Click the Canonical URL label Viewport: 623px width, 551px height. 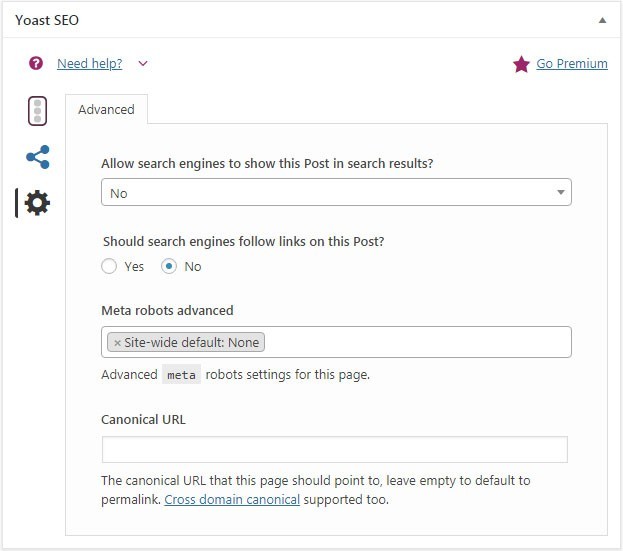143,420
